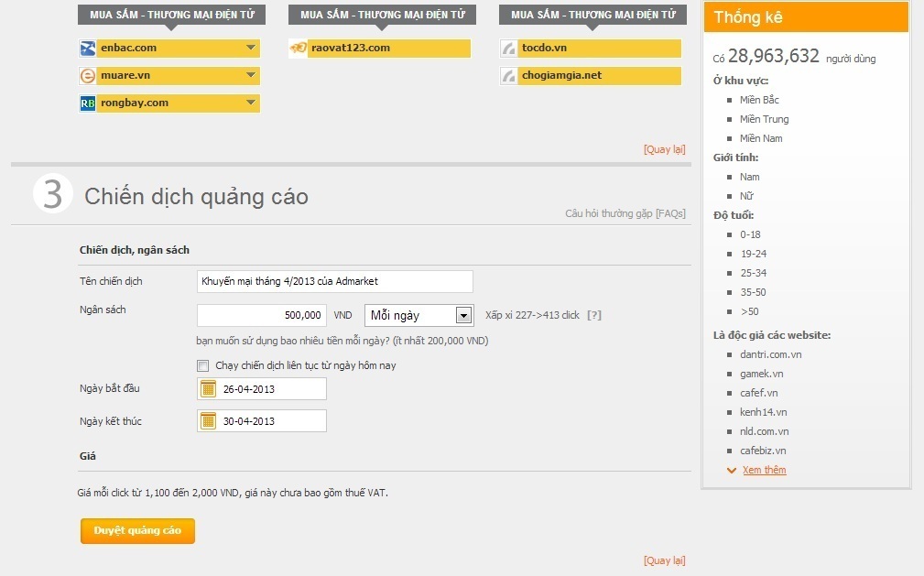Click 'Nam' under Giới tính
The height and width of the screenshot is (576, 924).
coord(750,177)
